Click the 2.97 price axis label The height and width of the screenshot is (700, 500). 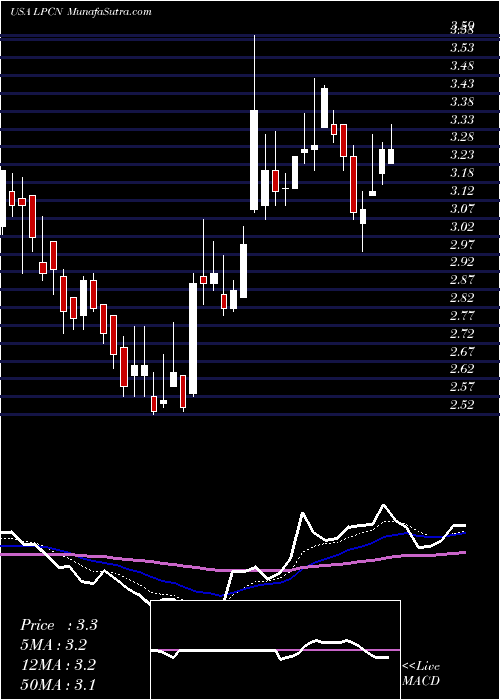coord(462,244)
